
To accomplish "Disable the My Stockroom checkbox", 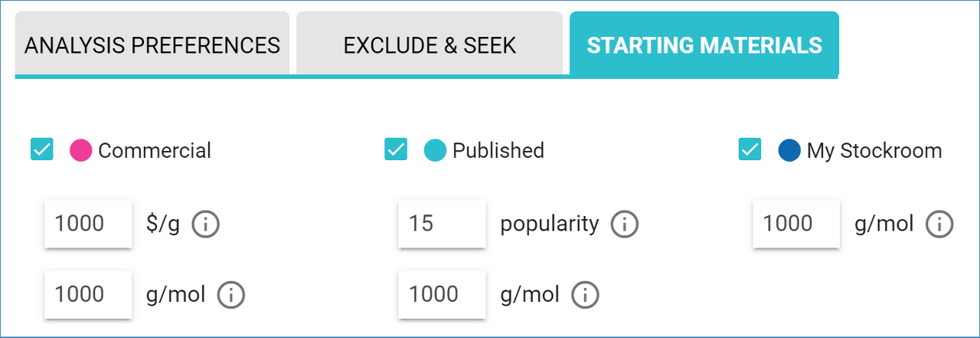I will tap(750, 149).
